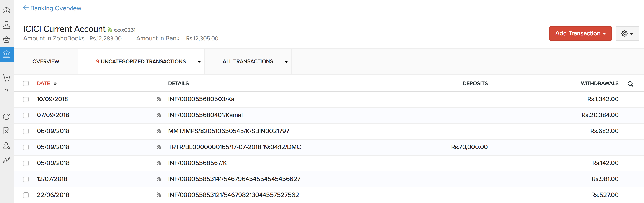Open the Items basket icon in sidebar
The image size is (644, 203).
[7, 40]
